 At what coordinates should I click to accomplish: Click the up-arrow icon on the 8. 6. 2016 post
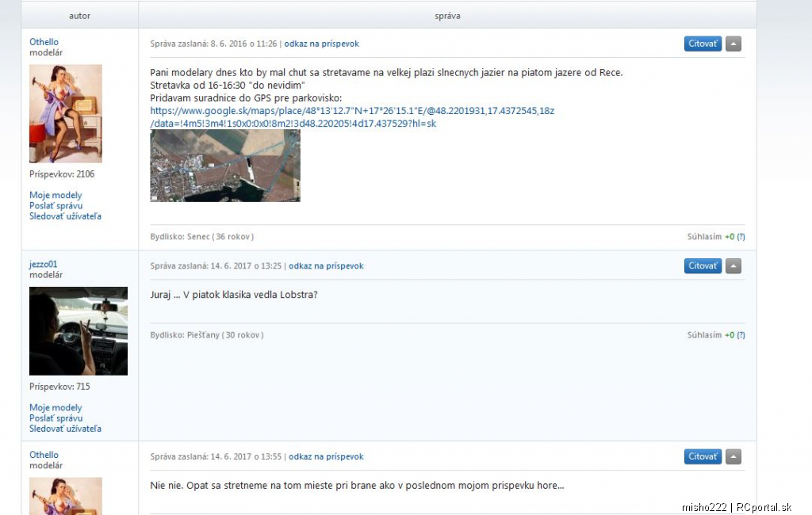pos(733,44)
